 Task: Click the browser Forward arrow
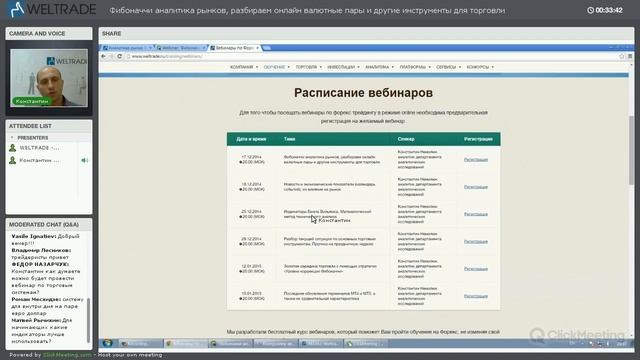click(x=111, y=56)
